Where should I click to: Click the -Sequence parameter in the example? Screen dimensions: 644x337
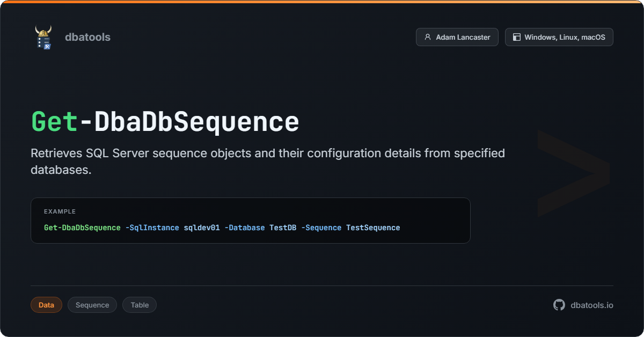click(321, 228)
